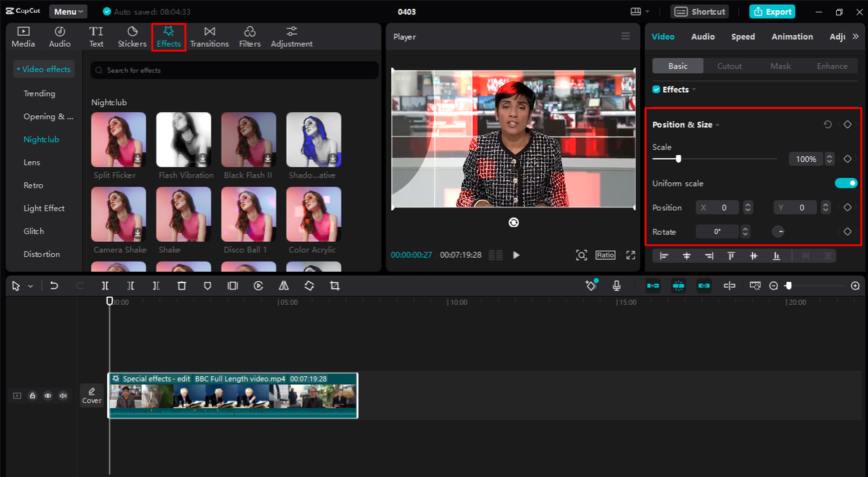
Task: Click the microphone record voiceover icon
Action: [616, 286]
